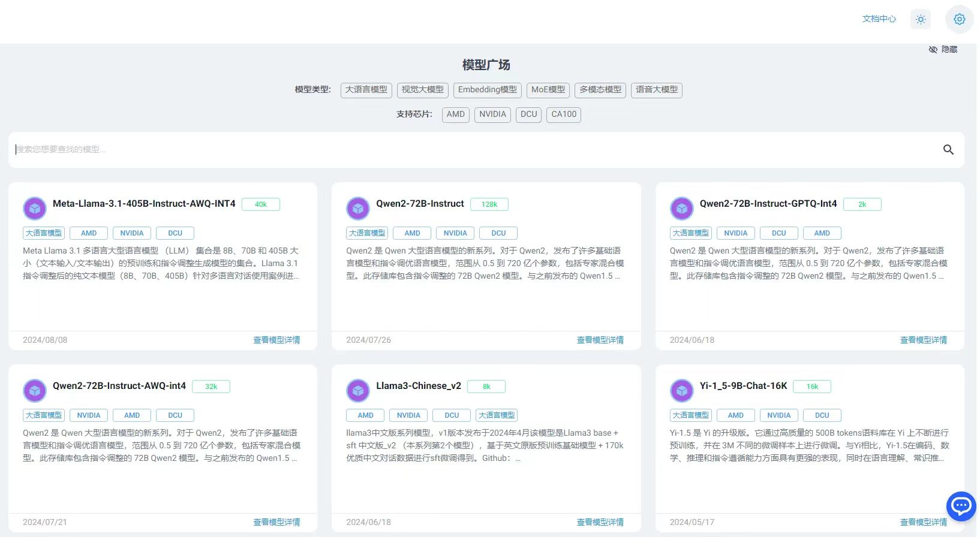Filter by CA100 chip support
980x537 pixels.
(564, 114)
